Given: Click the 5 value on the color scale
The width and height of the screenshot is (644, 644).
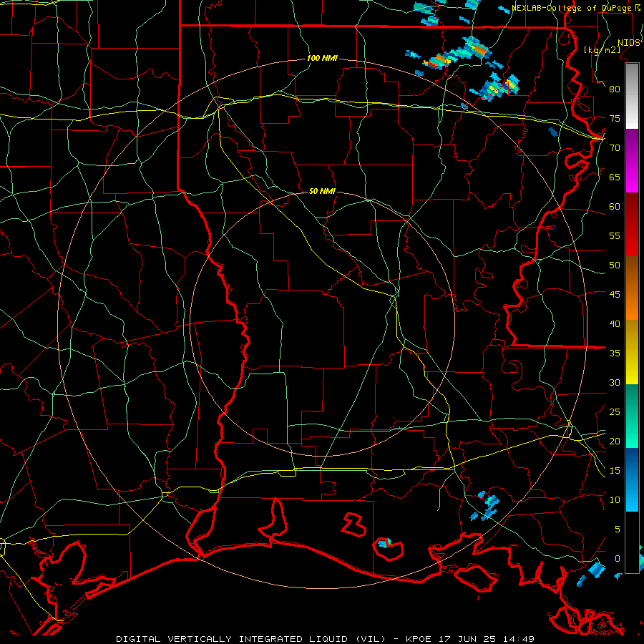Looking at the screenshot, I should (x=617, y=530).
